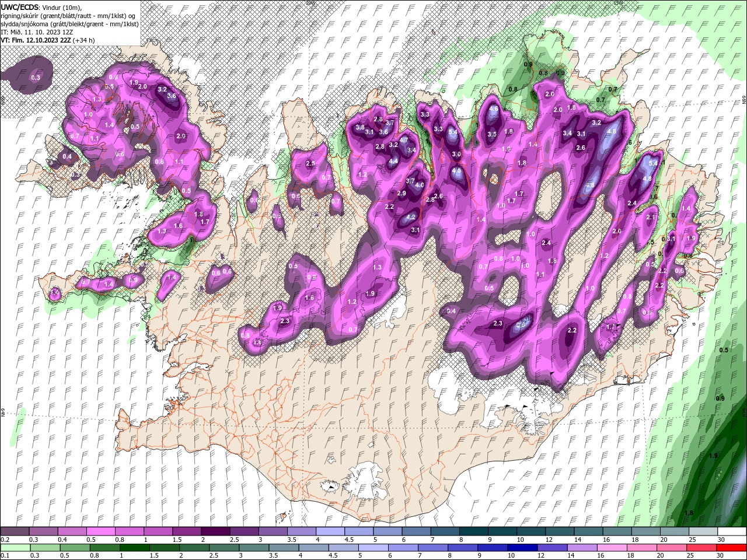
Task: Click the '(+34 h)' forecast offset
Action: (83, 40)
